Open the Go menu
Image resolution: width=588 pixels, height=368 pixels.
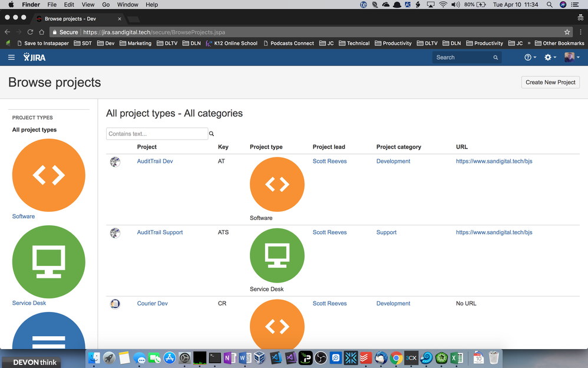pyautogui.click(x=105, y=5)
